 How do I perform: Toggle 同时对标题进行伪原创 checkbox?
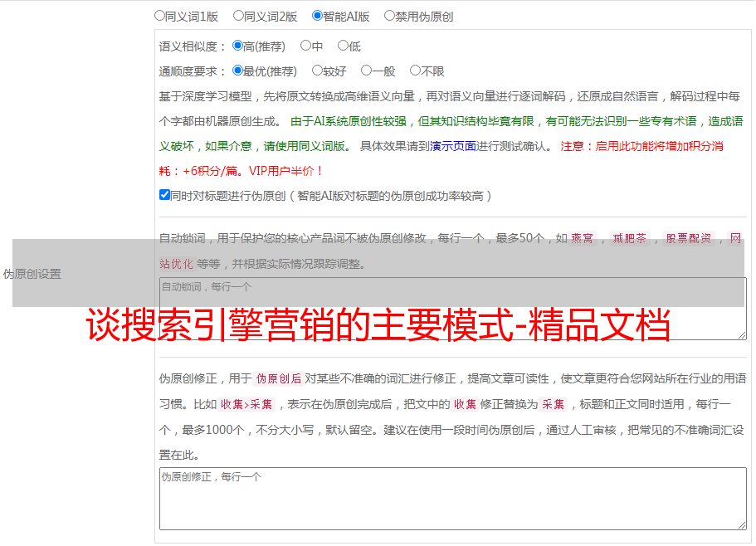point(164,195)
